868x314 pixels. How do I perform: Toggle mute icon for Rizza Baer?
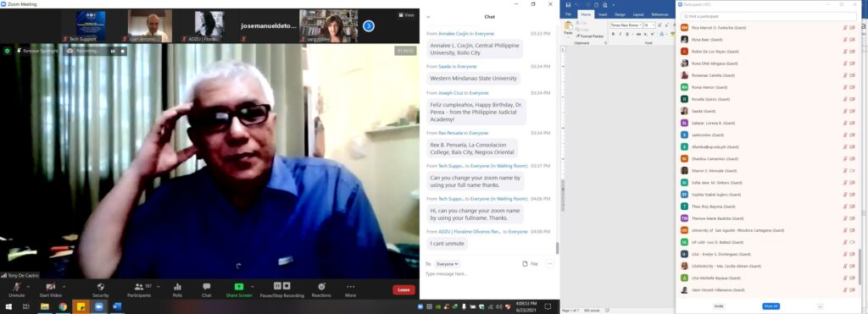(x=845, y=39)
